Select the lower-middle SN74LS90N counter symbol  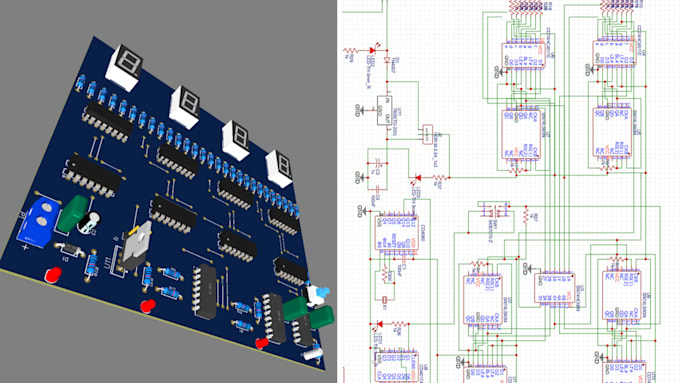(x=483, y=299)
